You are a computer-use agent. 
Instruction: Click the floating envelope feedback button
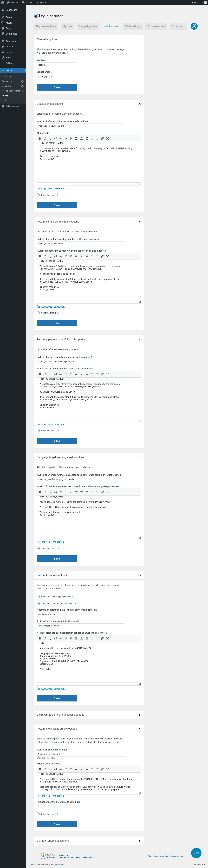pyautogui.click(x=196, y=853)
